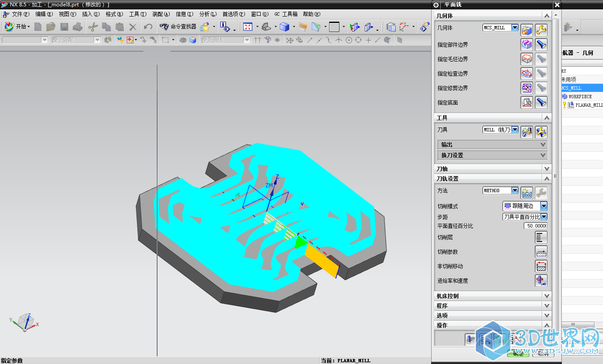The image size is (603, 364).
Task: Open the 命令查找器 command finder
Action: click(x=178, y=27)
